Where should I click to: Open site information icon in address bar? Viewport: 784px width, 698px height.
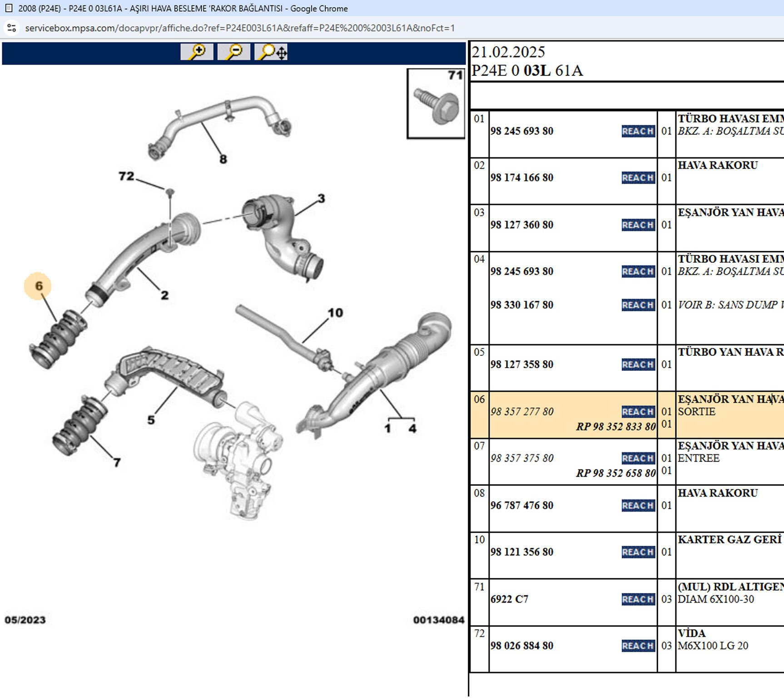point(12,28)
